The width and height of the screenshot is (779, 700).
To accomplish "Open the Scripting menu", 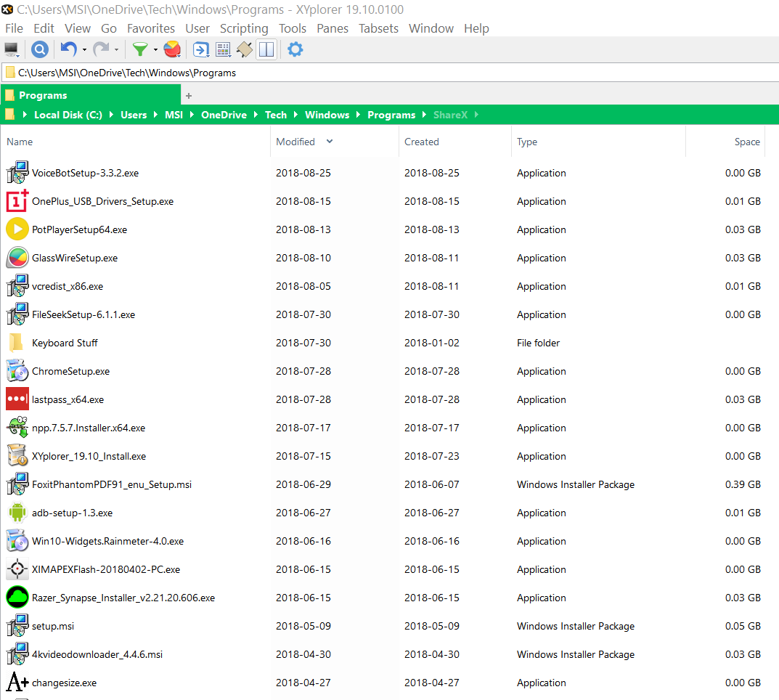I will point(244,28).
